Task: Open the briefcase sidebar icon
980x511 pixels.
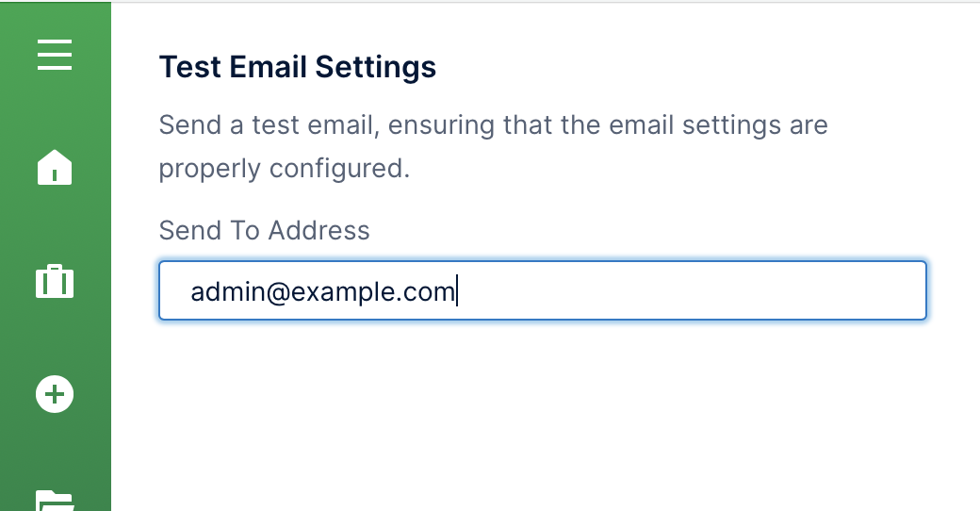Action: 55,282
